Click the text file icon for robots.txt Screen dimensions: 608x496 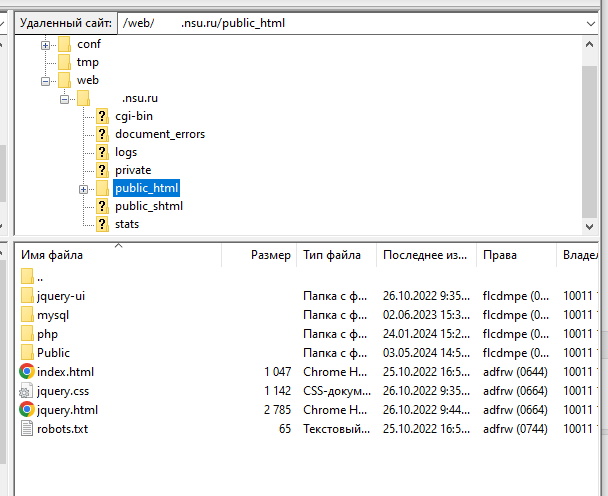pyautogui.click(x=27, y=428)
